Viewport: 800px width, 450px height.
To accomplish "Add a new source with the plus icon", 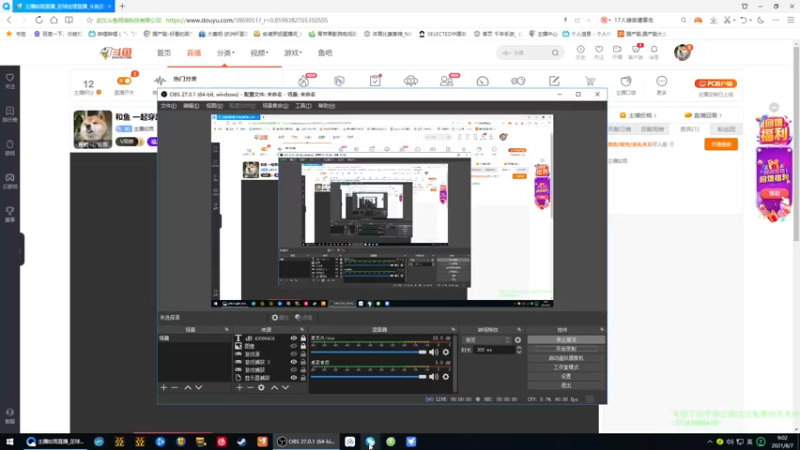I will pyautogui.click(x=239, y=388).
